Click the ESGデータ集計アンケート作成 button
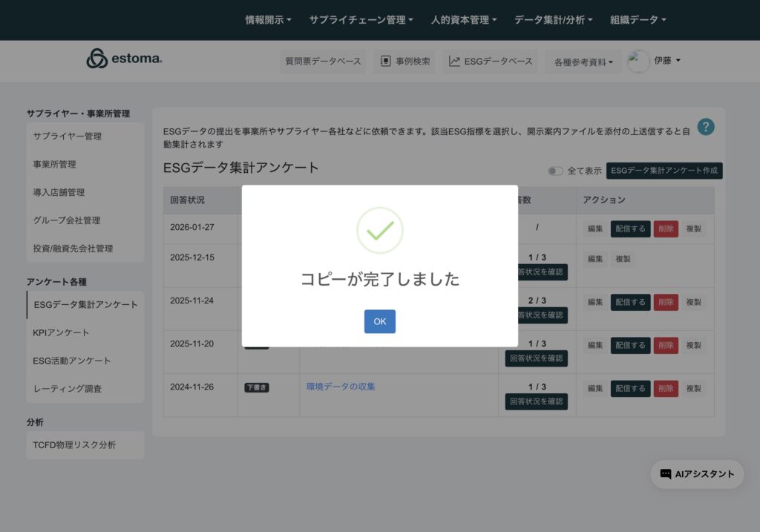Image resolution: width=760 pixels, height=532 pixels. click(664, 171)
